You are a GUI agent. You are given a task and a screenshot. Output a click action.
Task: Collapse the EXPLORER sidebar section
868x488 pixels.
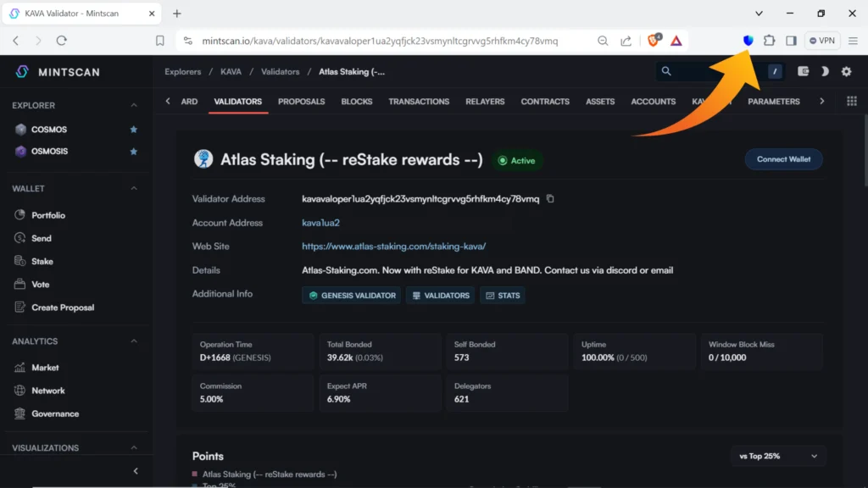pyautogui.click(x=134, y=106)
